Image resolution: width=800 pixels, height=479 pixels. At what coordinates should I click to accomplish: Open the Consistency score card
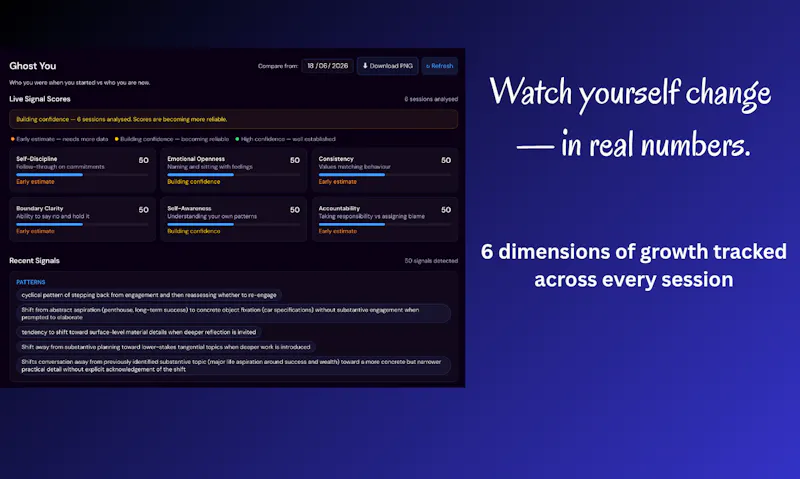[385, 170]
